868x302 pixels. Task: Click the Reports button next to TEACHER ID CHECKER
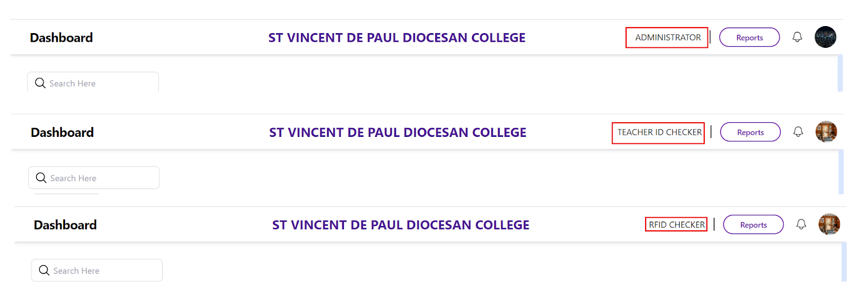click(x=750, y=132)
